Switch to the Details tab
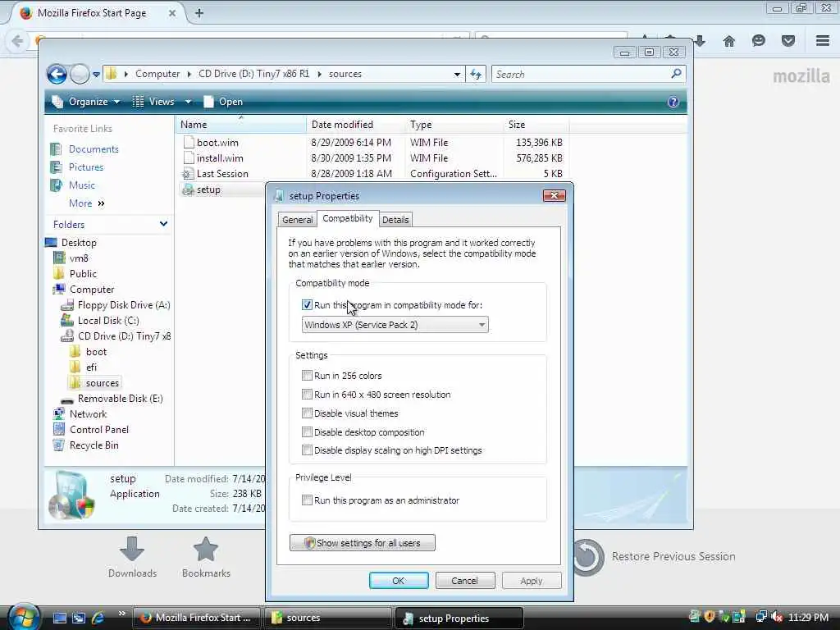 pyautogui.click(x=395, y=220)
